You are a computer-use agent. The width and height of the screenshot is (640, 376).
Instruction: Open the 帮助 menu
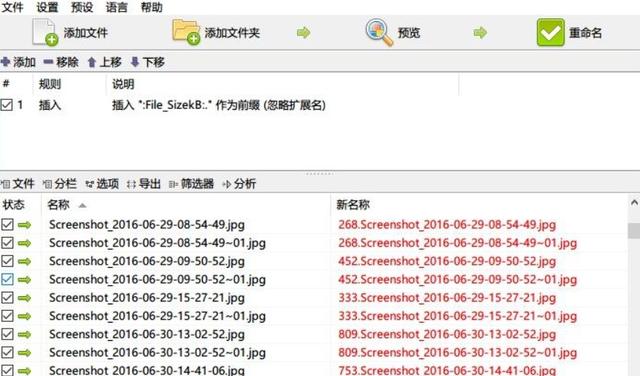click(x=152, y=7)
